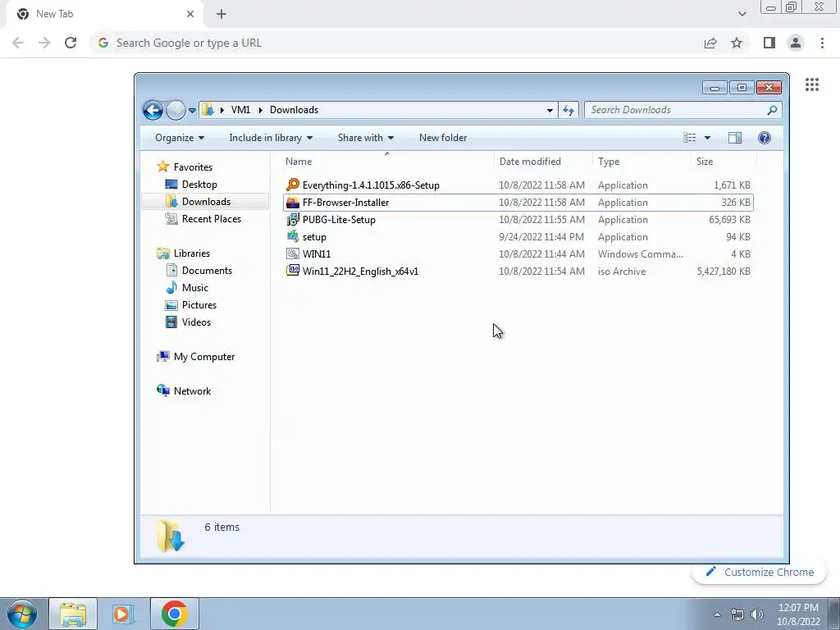Open Videos library
Screen dimensions: 840x630
click(x=196, y=322)
